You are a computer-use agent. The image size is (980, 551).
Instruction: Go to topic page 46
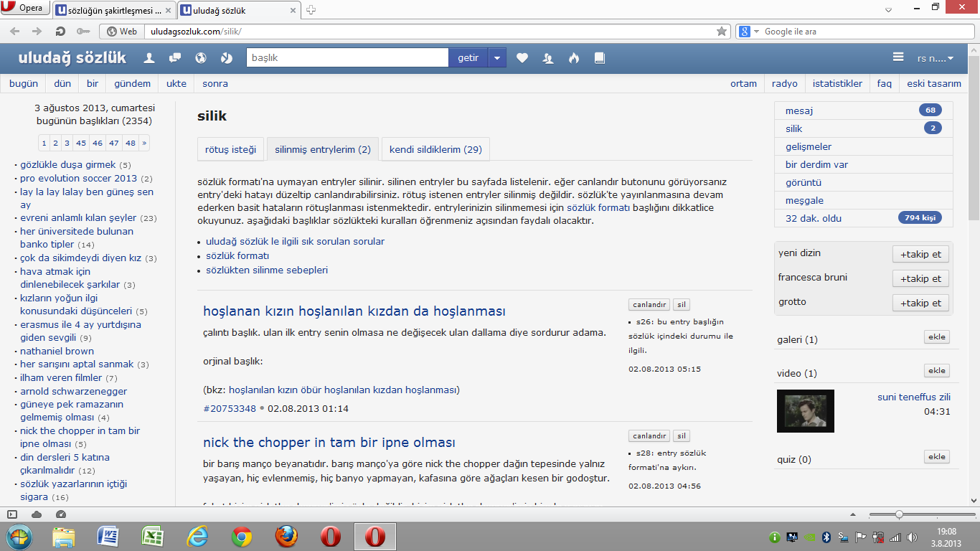98,143
